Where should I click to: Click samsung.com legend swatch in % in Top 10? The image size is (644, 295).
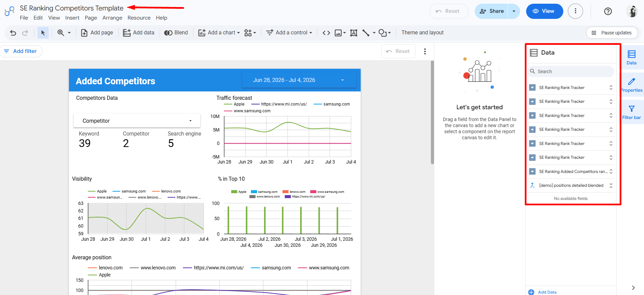tap(254, 192)
